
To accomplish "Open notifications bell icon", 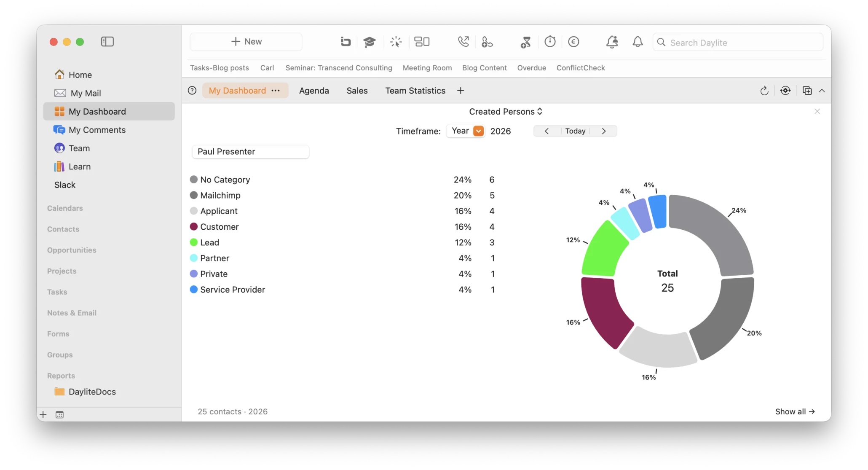I will pyautogui.click(x=638, y=42).
